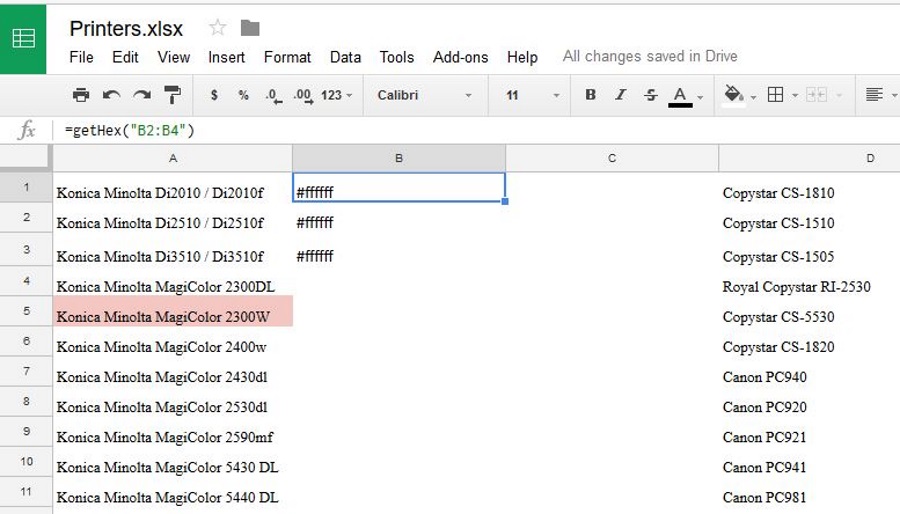The width and height of the screenshot is (900, 514).
Task: Select column C header
Action: pyautogui.click(x=612, y=158)
